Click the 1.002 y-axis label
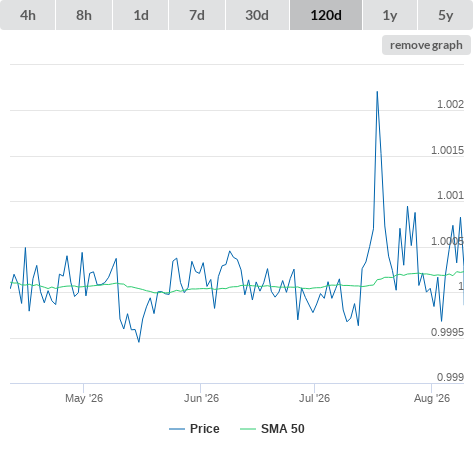Viewport: 474px width, 455px height. click(x=450, y=104)
